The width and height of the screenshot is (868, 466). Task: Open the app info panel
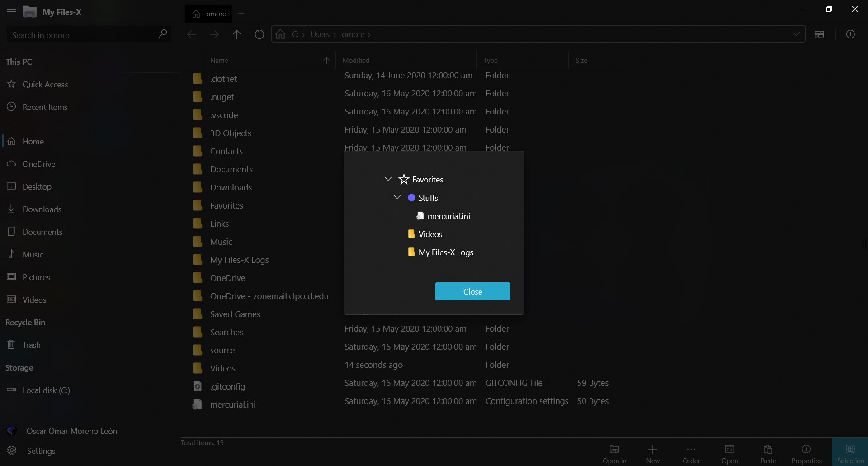click(x=851, y=34)
